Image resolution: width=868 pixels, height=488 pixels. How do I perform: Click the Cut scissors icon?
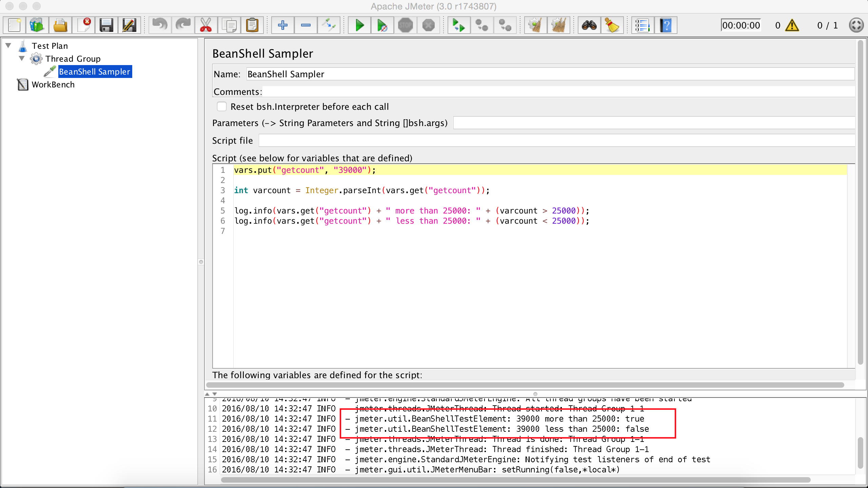(206, 25)
